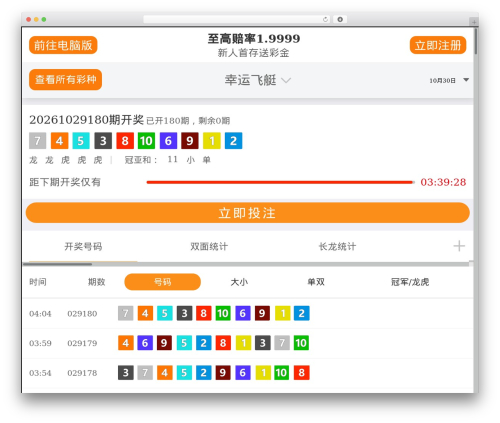Click the purple 6 ball in row 029179
This screenshot has width=500, height=423.
[x=145, y=343]
